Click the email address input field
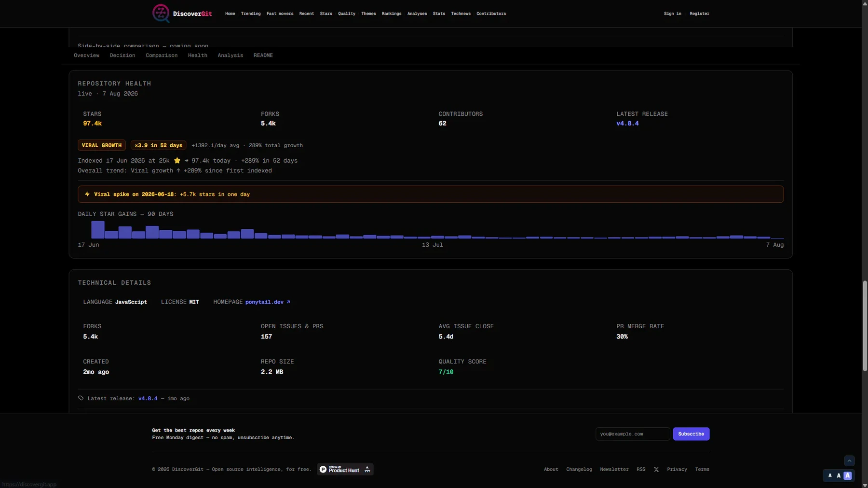The height and width of the screenshot is (488, 868). click(633, 434)
